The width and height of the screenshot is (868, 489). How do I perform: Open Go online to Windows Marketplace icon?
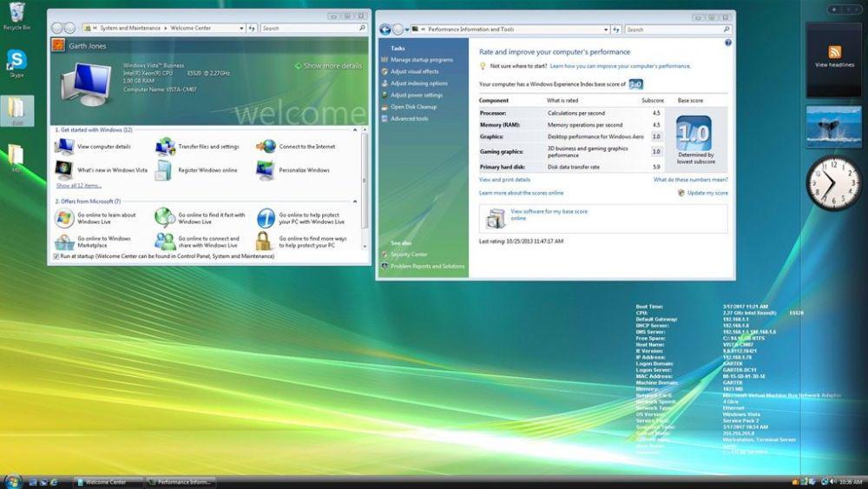(x=64, y=242)
